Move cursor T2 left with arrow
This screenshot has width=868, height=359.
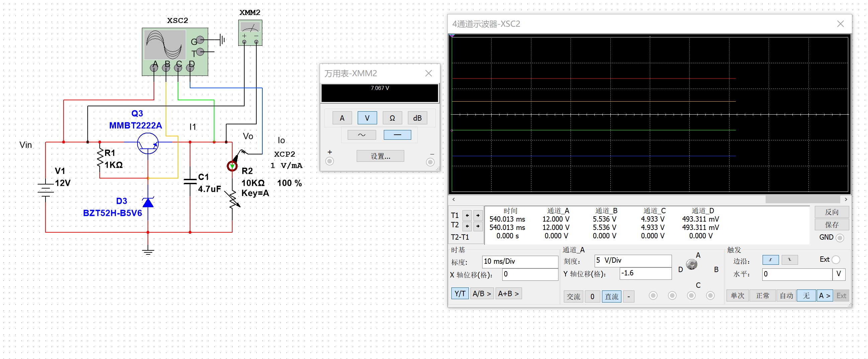467,226
